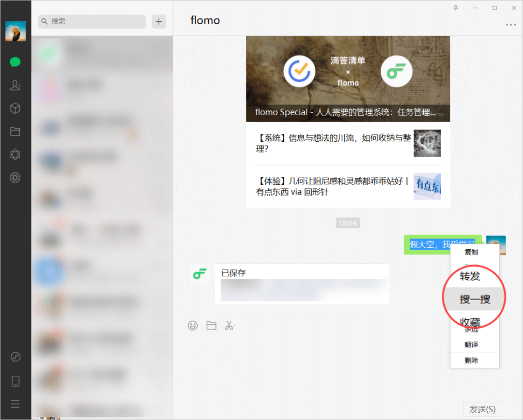
Task: Click the 发送(S) send button
Action: (482, 409)
